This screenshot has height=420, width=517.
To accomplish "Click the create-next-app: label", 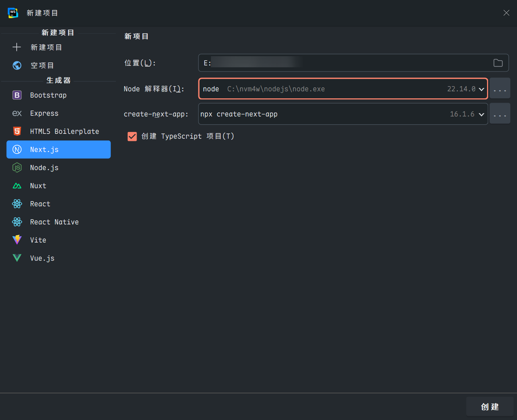I will (156, 114).
